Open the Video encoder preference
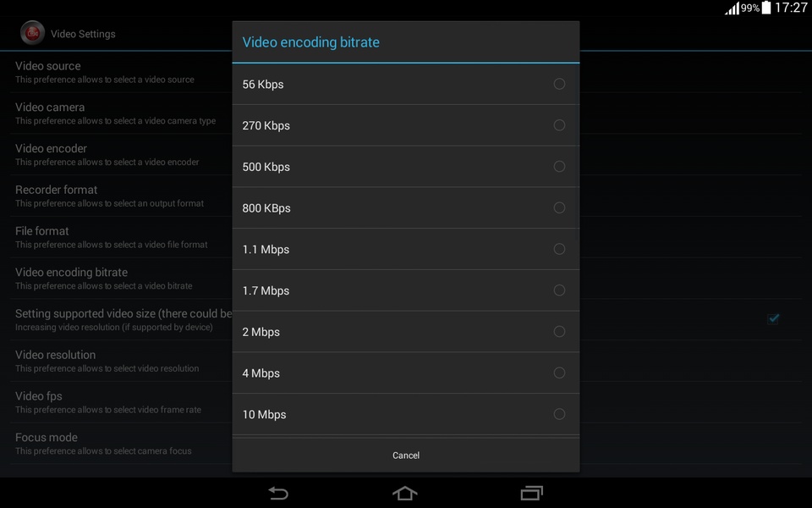 121,154
